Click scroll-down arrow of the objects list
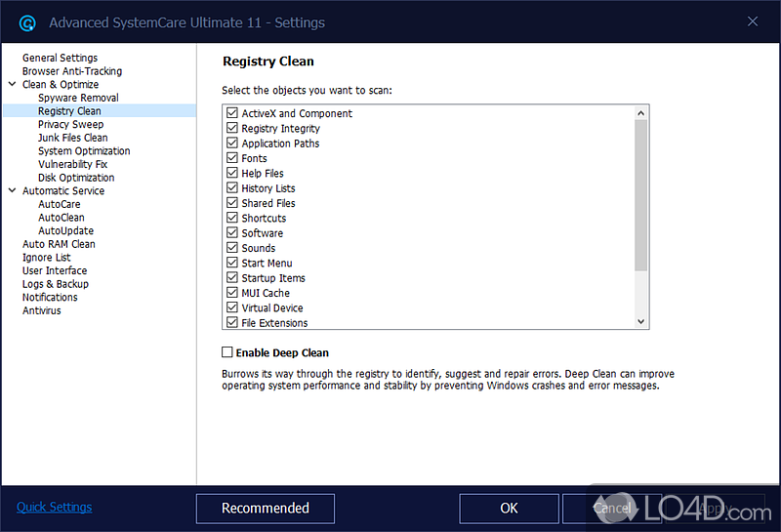The height and width of the screenshot is (532, 781). (641, 321)
